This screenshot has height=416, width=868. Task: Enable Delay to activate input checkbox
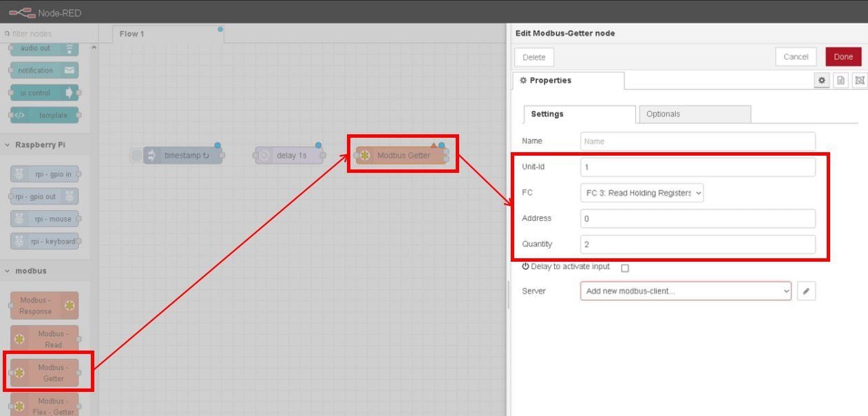[x=625, y=268]
